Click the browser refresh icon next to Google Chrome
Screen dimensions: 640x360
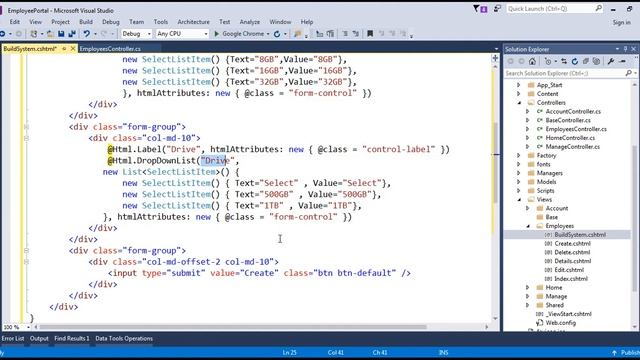(x=277, y=34)
